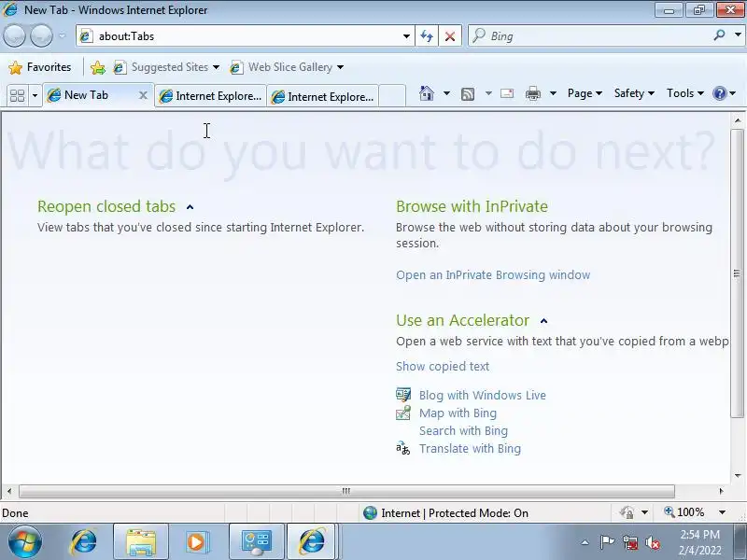This screenshot has width=747, height=560.
Task: Show hidden system tray icons
Action: pos(585,542)
